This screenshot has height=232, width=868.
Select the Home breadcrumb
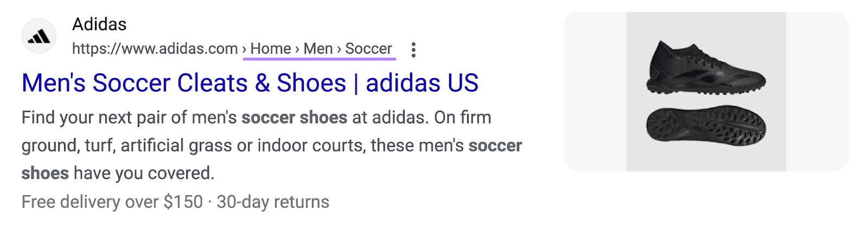click(270, 49)
